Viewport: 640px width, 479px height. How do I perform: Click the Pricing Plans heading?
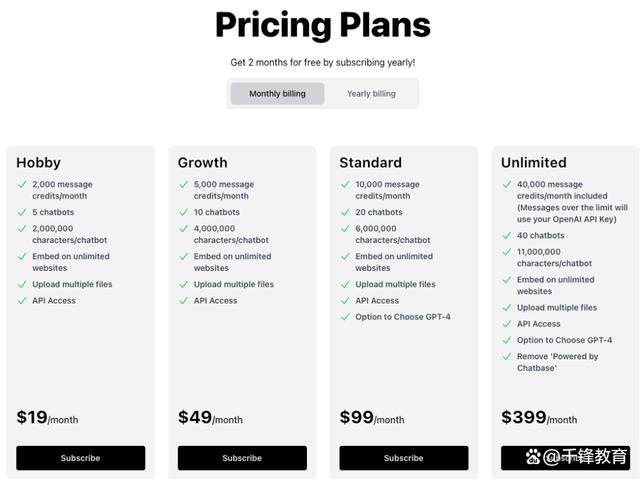(x=322, y=24)
